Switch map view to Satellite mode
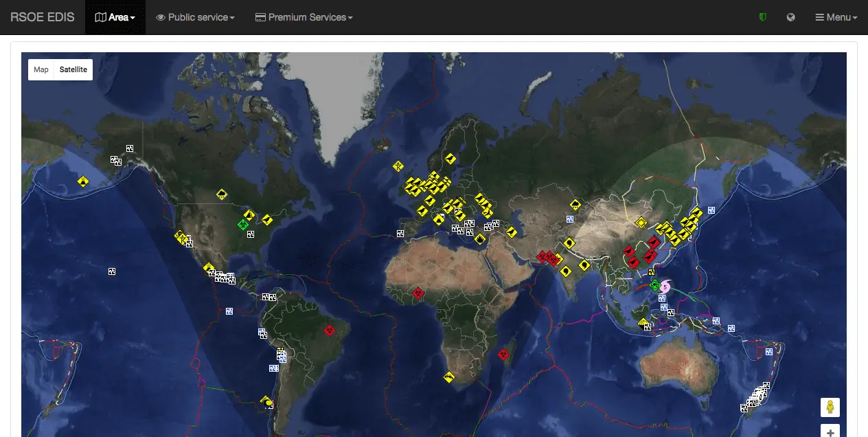The image size is (868, 437). point(73,69)
